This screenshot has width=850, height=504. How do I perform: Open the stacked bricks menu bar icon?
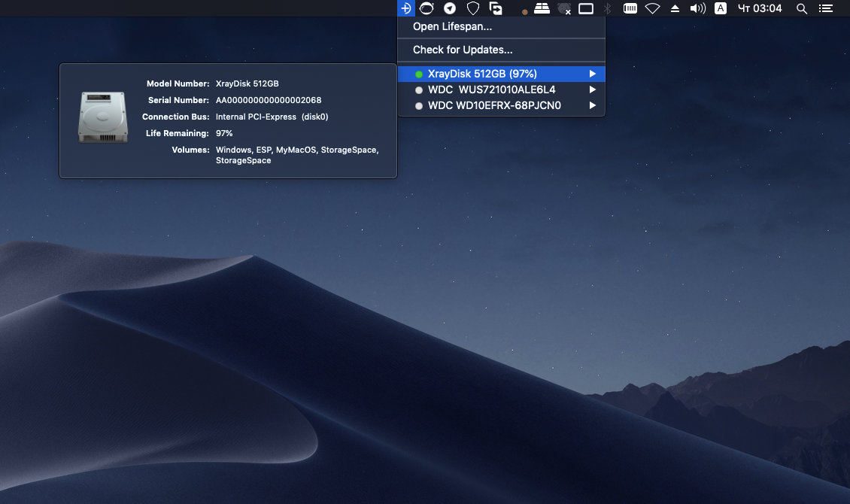point(542,8)
